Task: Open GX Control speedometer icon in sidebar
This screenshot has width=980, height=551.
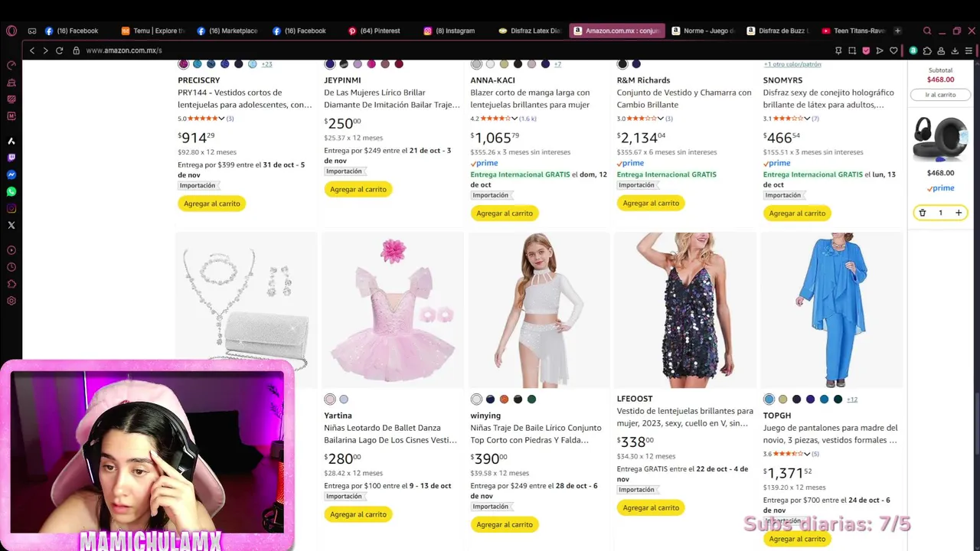Action: point(11,65)
